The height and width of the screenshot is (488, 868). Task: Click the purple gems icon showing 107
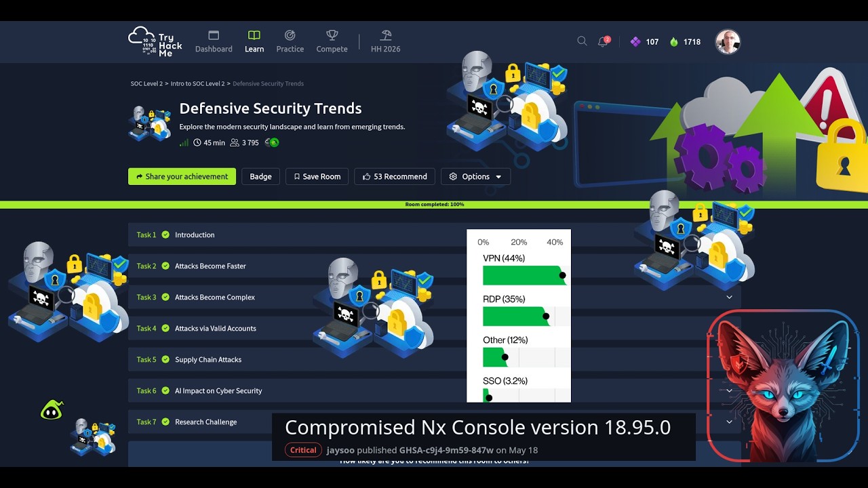coord(635,41)
